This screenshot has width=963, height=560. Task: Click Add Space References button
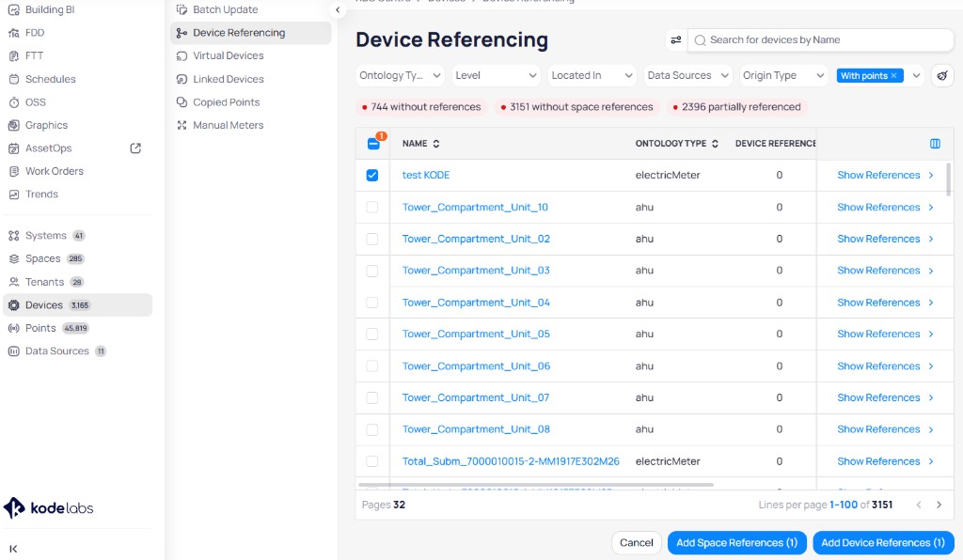[x=737, y=543]
